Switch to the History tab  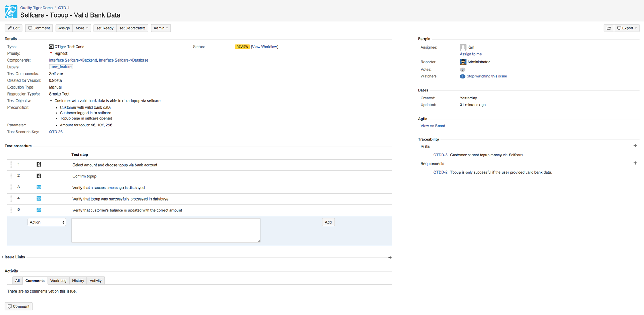pos(78,281)
